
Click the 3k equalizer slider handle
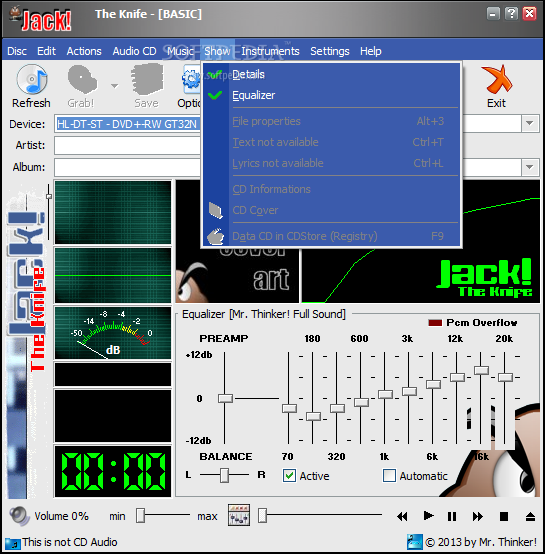(409, 391)
